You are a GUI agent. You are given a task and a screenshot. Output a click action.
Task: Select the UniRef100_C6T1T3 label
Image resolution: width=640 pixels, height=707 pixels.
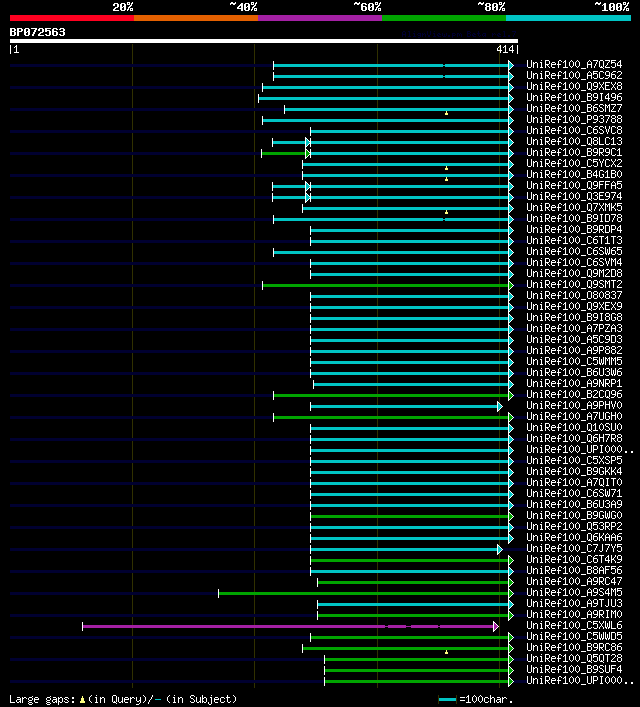574,240
